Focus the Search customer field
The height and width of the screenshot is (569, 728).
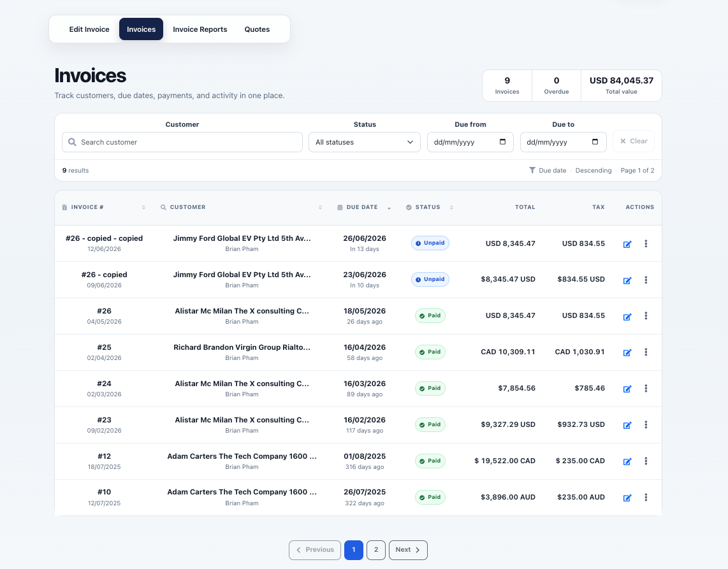(182, 142)
